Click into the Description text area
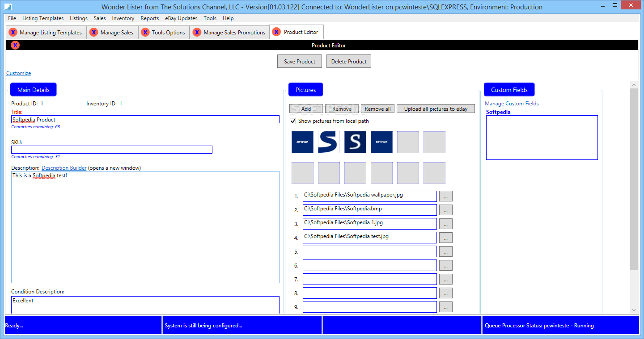 (x=145, y=227)
